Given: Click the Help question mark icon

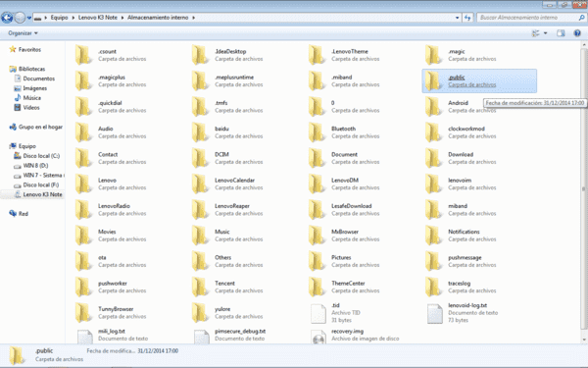Looking at the screenshot, I should (577, 33).
